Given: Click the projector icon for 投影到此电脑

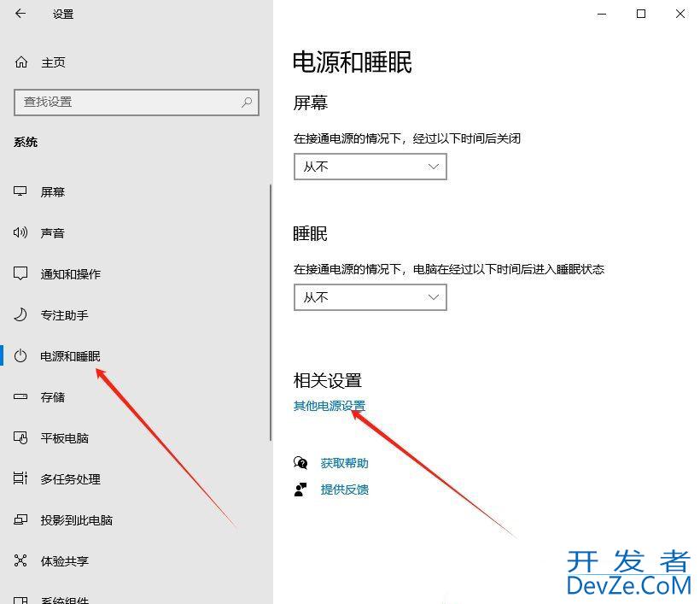Looking at the screenshot, I should (20, 519).
